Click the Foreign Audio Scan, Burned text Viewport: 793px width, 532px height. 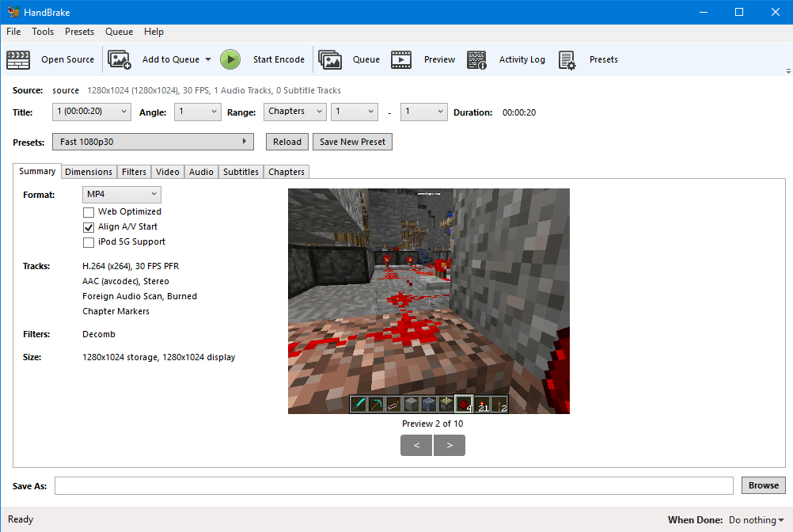139,296
